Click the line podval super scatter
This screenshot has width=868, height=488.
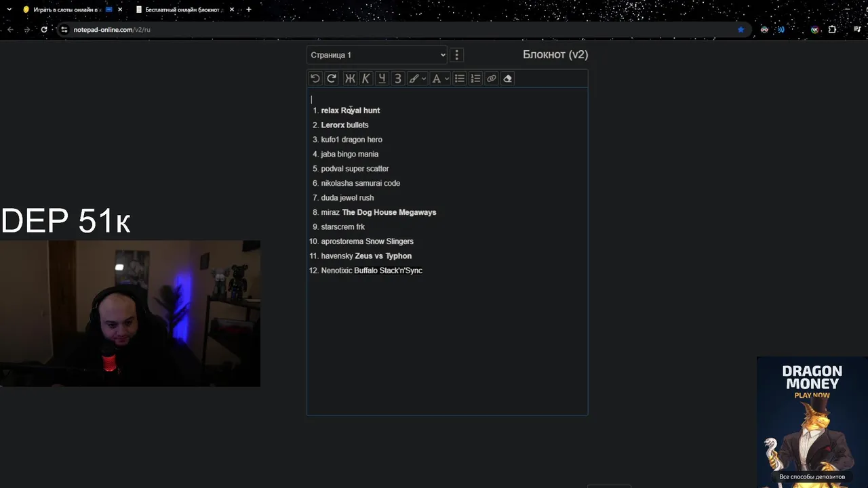tap(355, 169)
